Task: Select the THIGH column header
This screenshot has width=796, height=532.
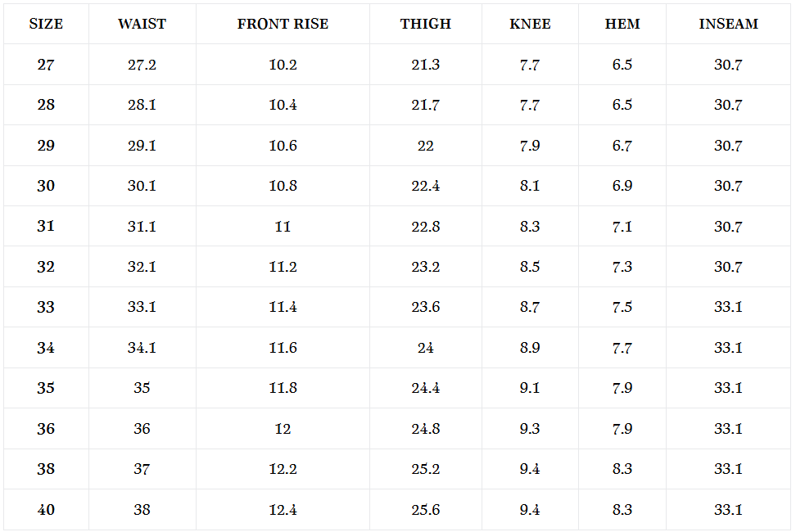Action: click(425, 24)
